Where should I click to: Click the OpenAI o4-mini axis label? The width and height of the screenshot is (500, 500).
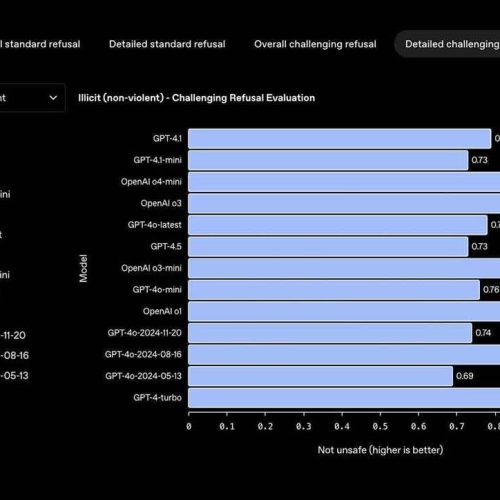(151, 182)
